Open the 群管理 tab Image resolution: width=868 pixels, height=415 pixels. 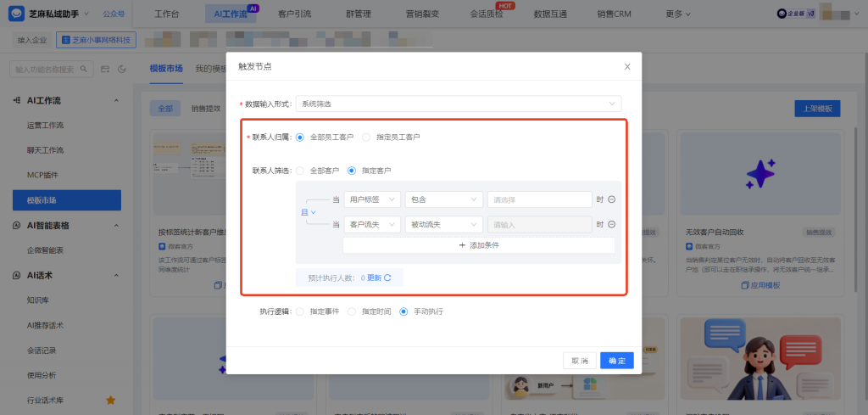359,14
